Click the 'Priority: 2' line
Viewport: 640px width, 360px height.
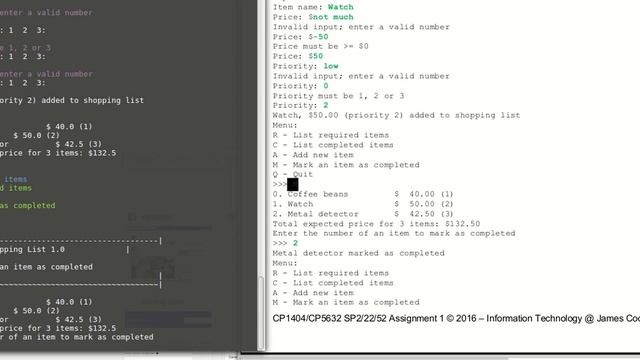[300, 105]
